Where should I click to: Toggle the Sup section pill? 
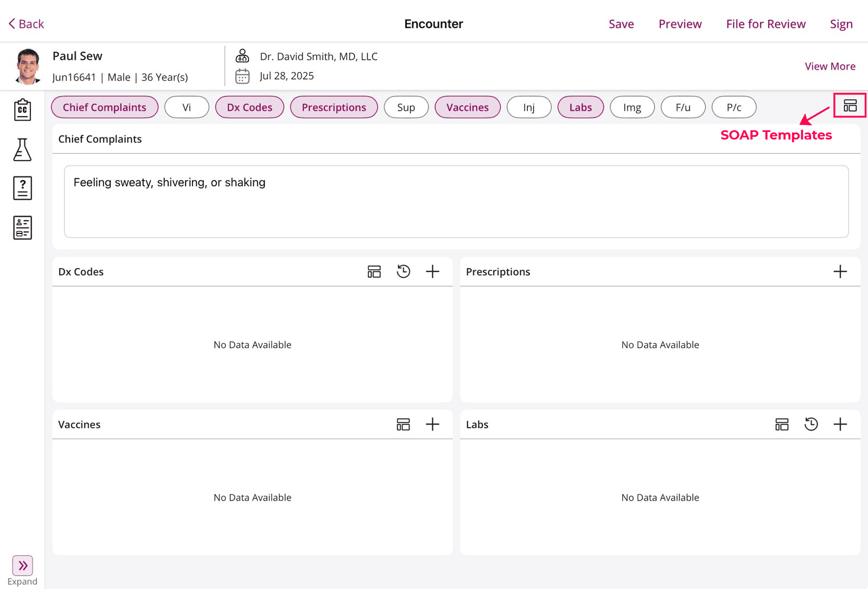pyautogui.click(x=406, y=107)
